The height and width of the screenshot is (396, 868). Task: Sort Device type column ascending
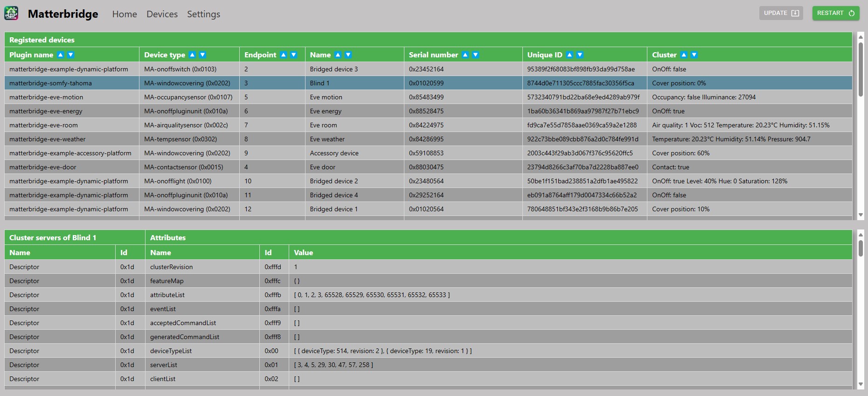pyautogui.click(x=192, y=55)
